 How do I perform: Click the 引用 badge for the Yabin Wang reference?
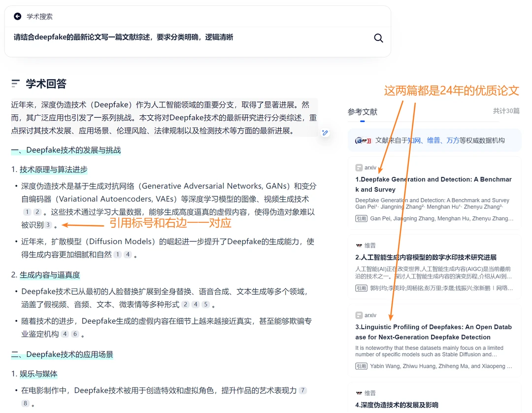tap(361, 366)
